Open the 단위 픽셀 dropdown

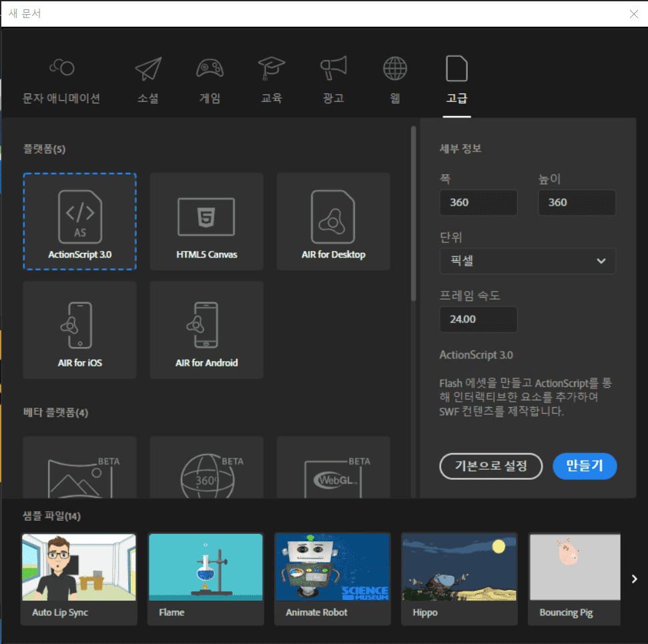[x=527, y=261]
